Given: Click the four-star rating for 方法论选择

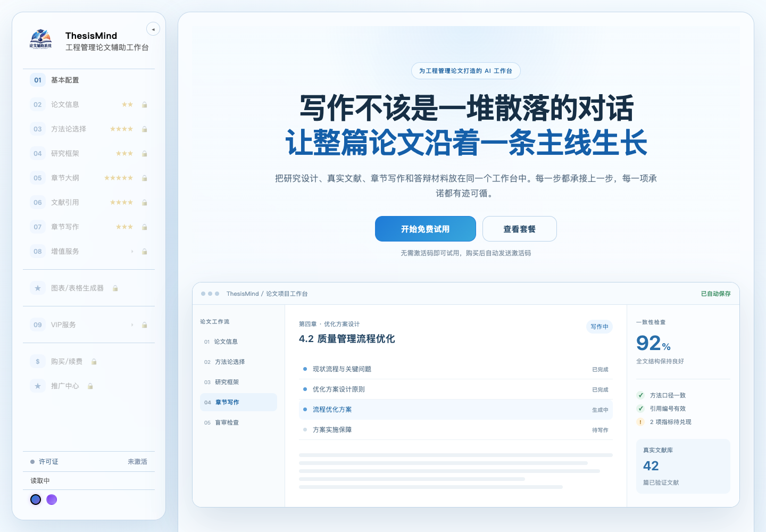Looking at the screenshot, I should [x=121, y=129].
